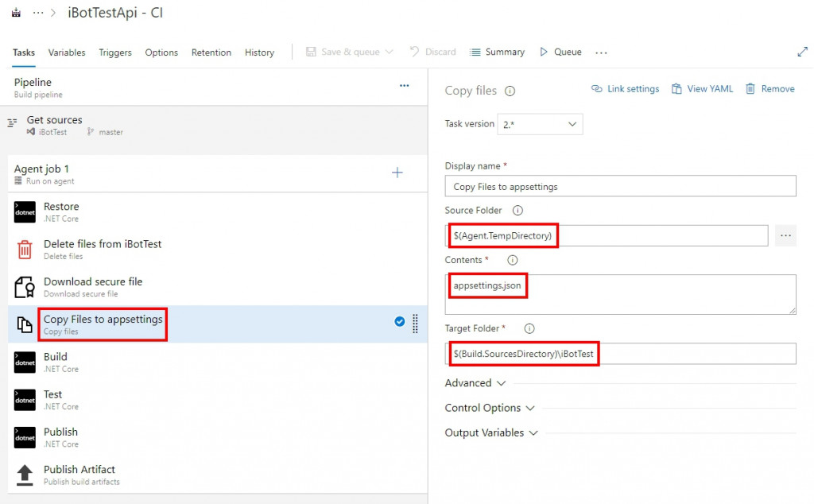The width and height of the screenshot is (814, 504).
Task: Switch to the Variables tab
Action: pos(67,52)
